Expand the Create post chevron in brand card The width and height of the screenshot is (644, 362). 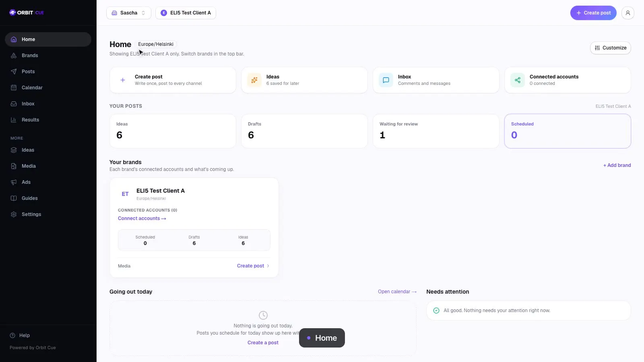click(268, 266)
